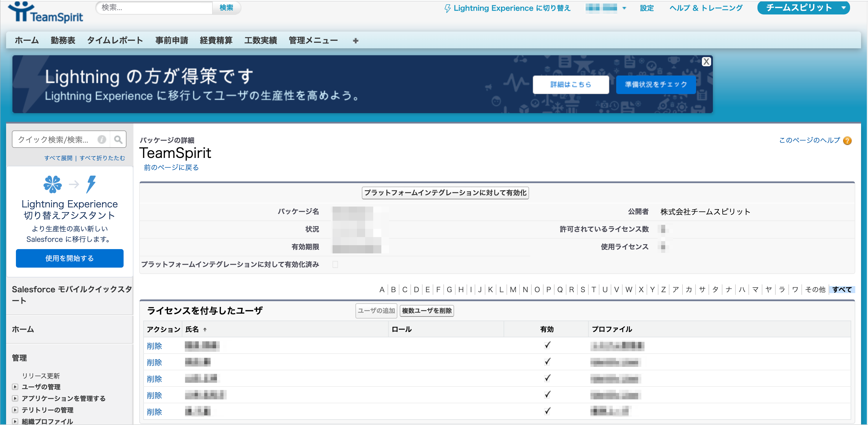Screen dimensions: 868x425
Task: Open the 経費精算 tab
Action: [x=216, y=41]
